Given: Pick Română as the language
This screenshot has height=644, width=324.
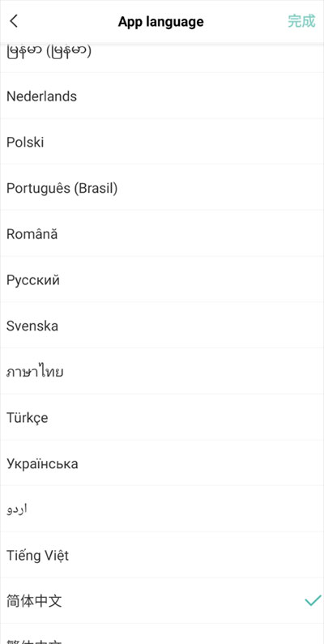Looking at the screenshot, I should click(162, 234).
